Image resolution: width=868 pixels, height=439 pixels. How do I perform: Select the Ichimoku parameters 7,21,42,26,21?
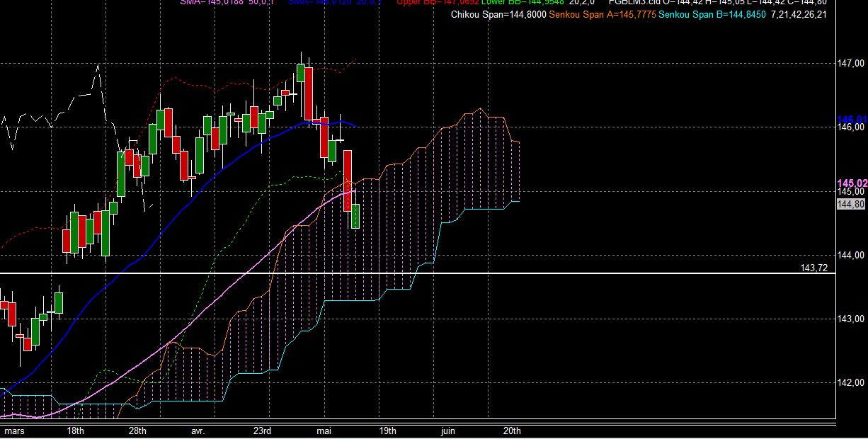pos(800,14)
